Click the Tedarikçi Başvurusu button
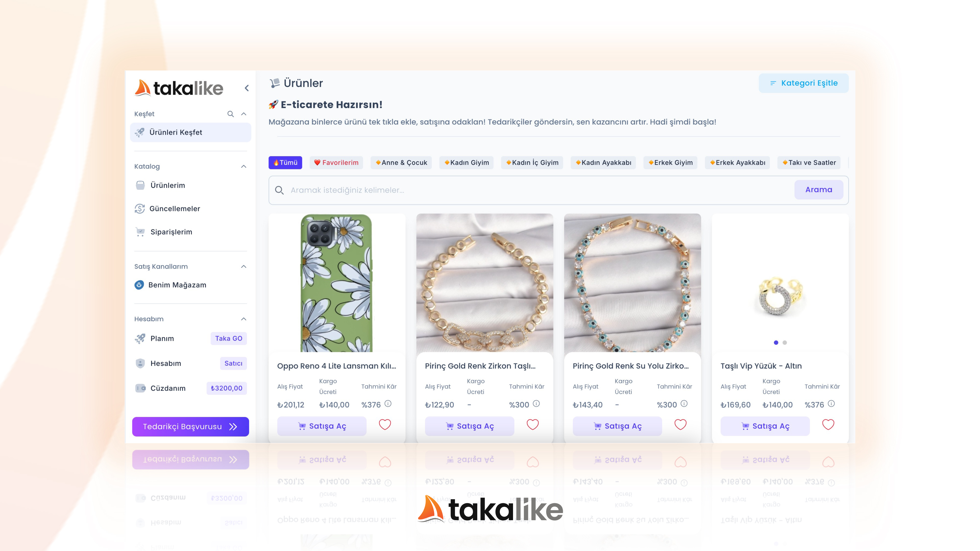This screenshot has height=551, width=980. pyautogui.click(x=191, y=427)
